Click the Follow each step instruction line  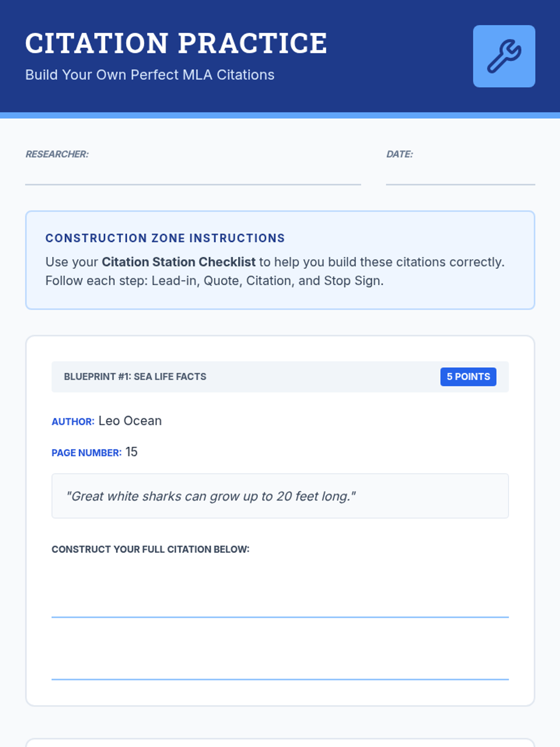coord(214,281)
